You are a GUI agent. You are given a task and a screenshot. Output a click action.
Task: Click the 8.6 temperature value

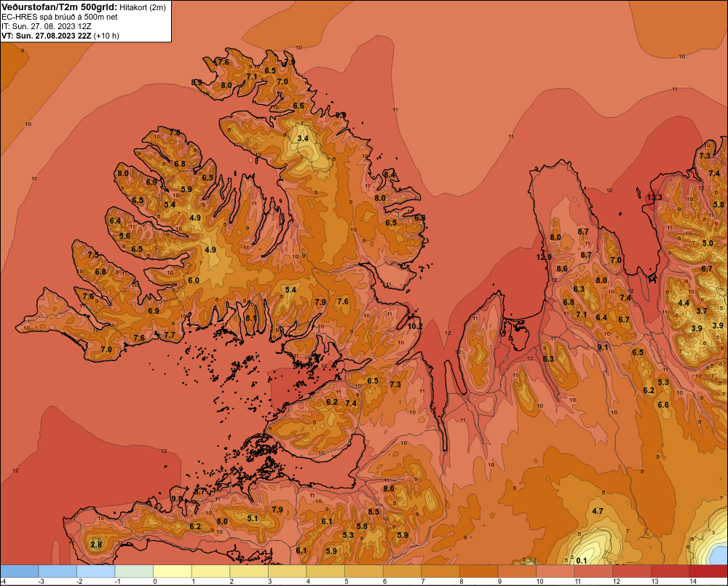tap(562, 269)
